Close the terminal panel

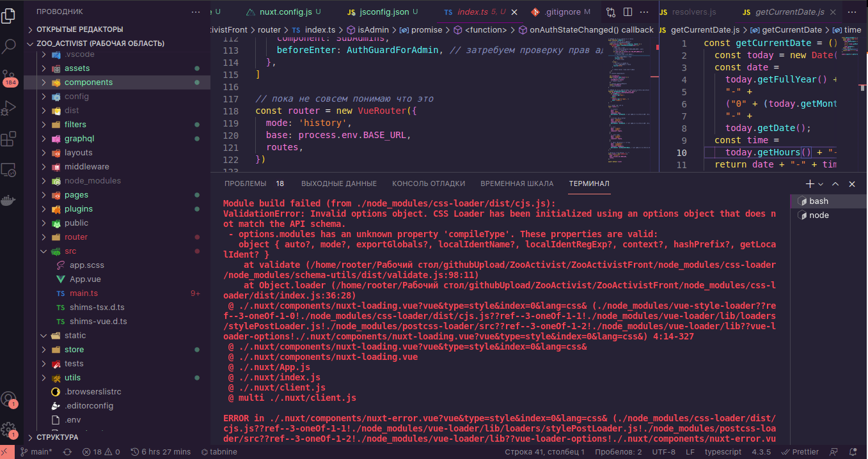tap(852, 183)
